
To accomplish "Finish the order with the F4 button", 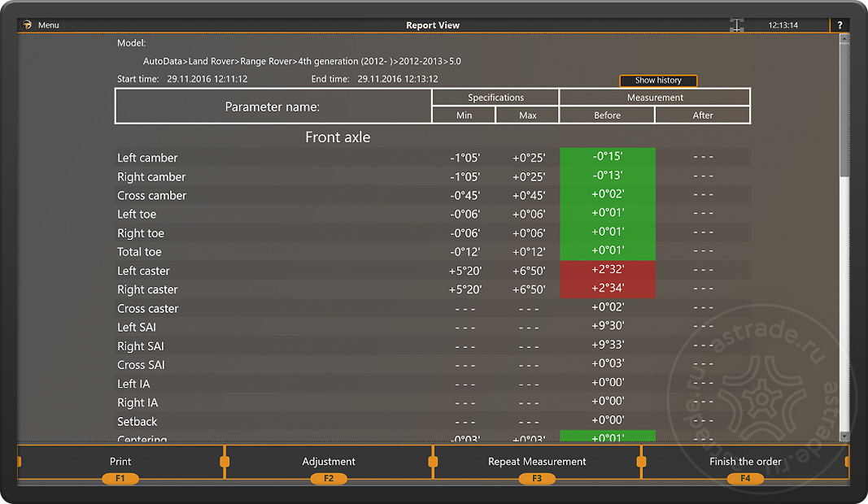I will point(746,463).
